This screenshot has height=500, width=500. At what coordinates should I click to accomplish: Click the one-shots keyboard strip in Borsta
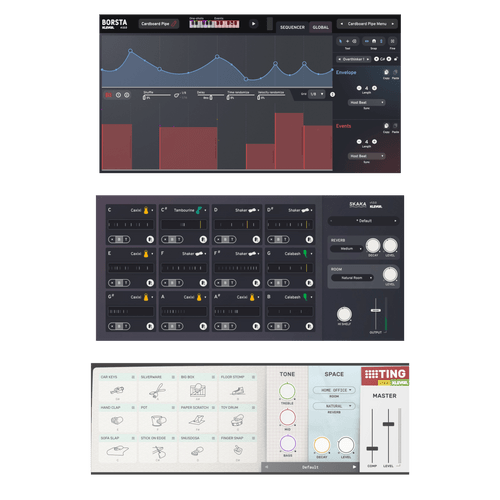click(202, 24)
